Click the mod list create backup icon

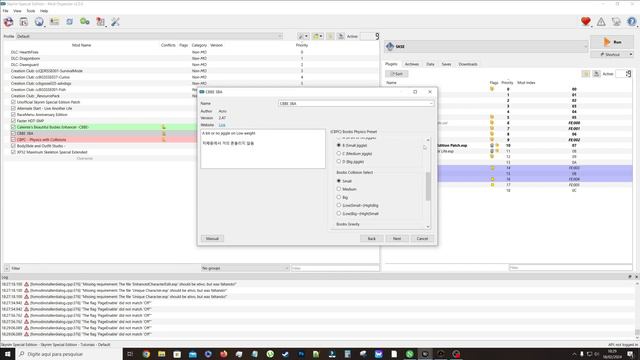pyautogui.click(x=341, y=36)
